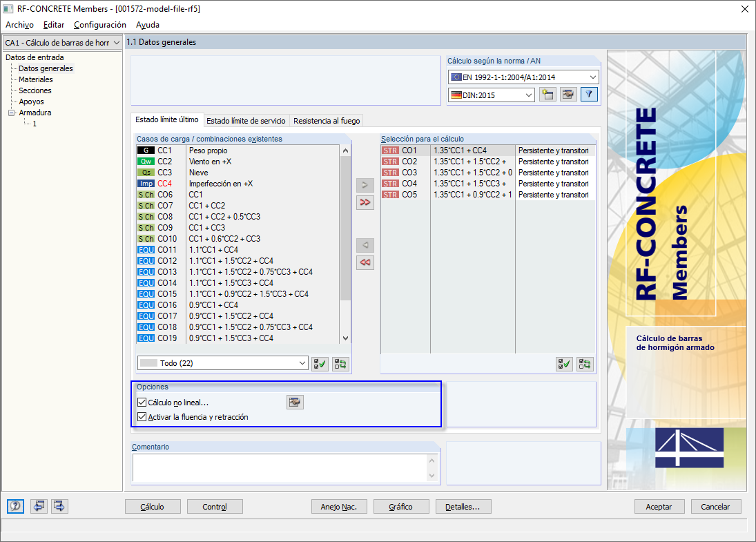Click the Cálculo button

[153, 507]
